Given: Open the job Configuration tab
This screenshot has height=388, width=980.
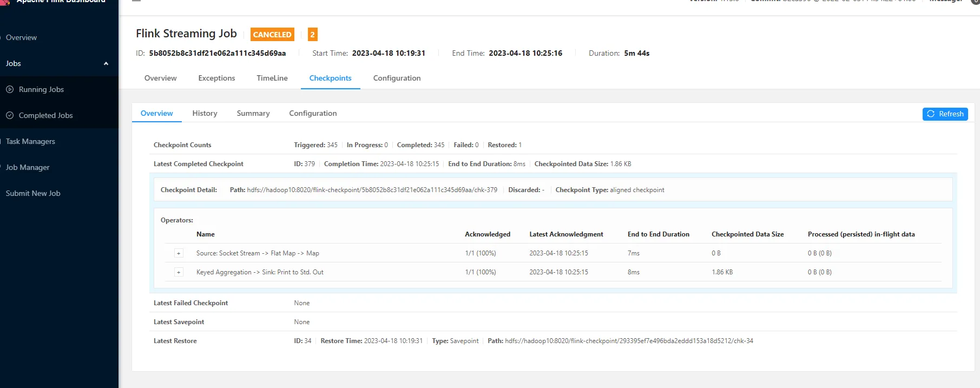Looking at the screenshot, I should [397, 78].
